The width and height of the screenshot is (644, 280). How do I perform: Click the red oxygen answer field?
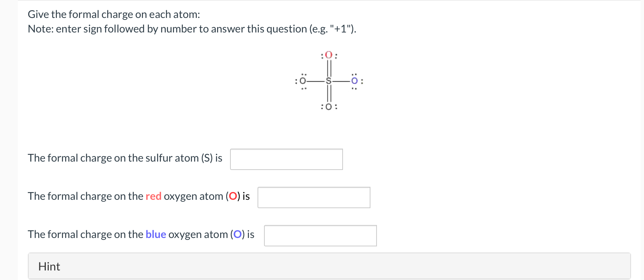tap(314, 197)
